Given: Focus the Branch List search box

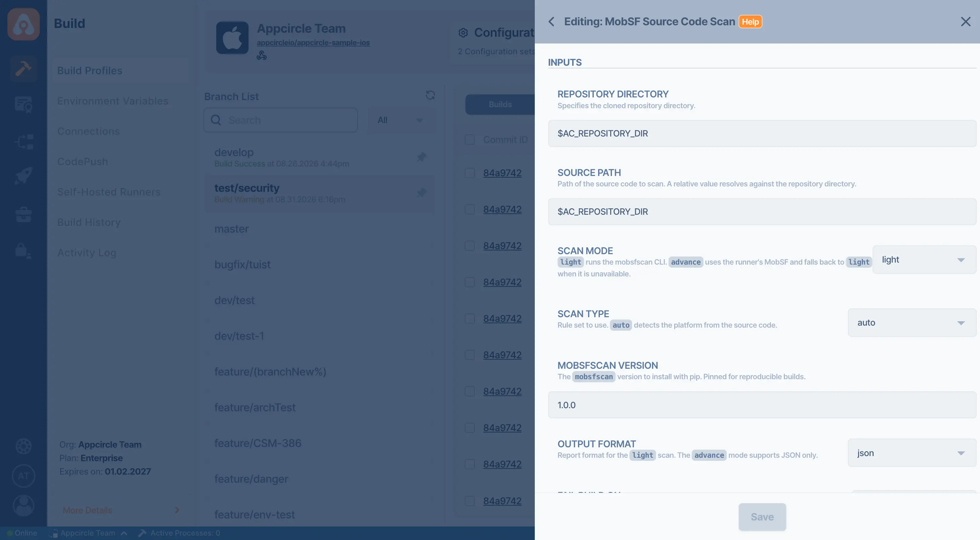Looking at the screenshot, I should (281, 120).
